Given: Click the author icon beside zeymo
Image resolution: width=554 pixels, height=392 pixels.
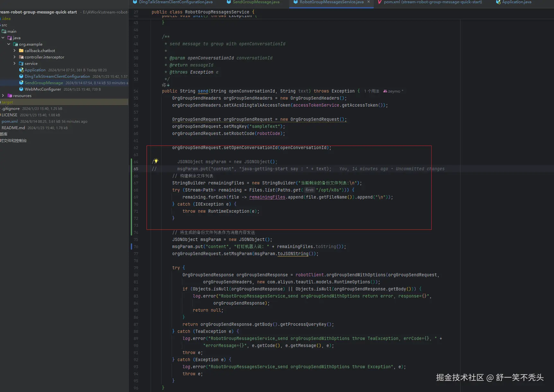Looking at the screenshot, I should click(x=385, y=91).
